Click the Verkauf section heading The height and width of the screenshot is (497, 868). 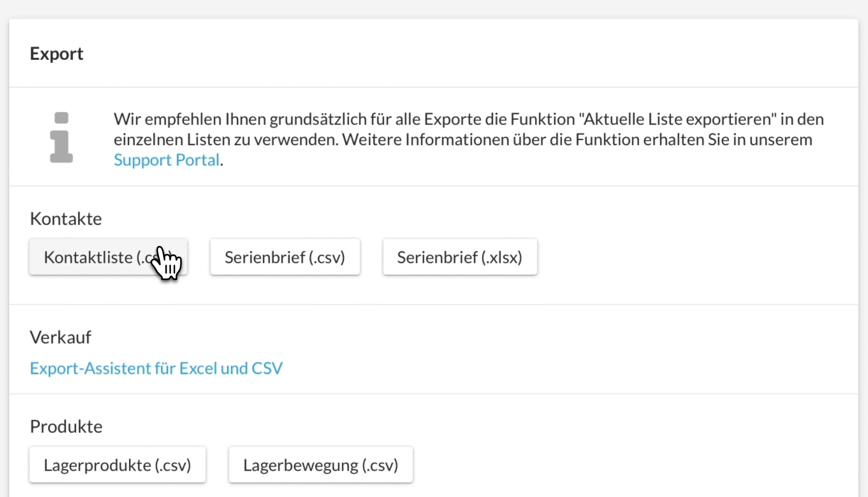[x=61, y=337]
